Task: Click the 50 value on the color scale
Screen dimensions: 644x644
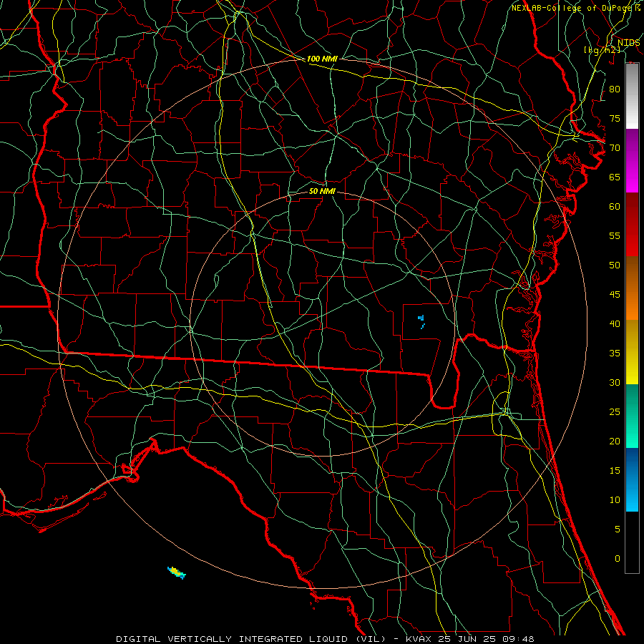Action: pyautogui.click(x=615, y=265)
